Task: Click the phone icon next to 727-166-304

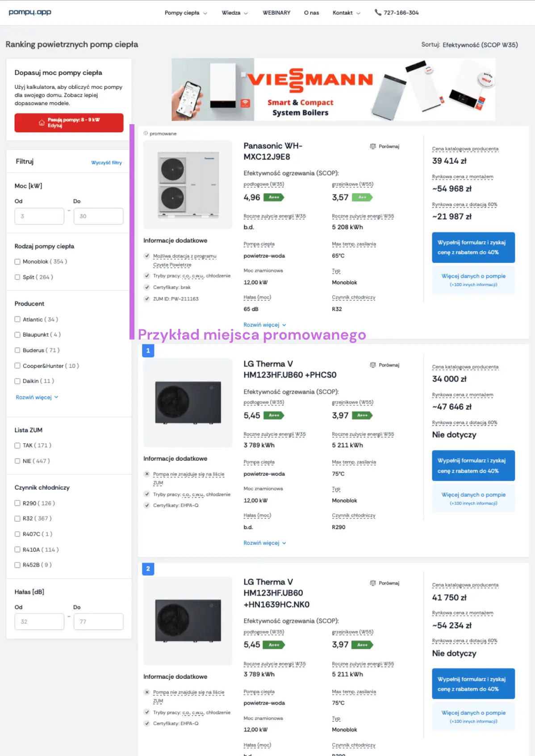Action: pyautogui.click(x=378, y=13)
